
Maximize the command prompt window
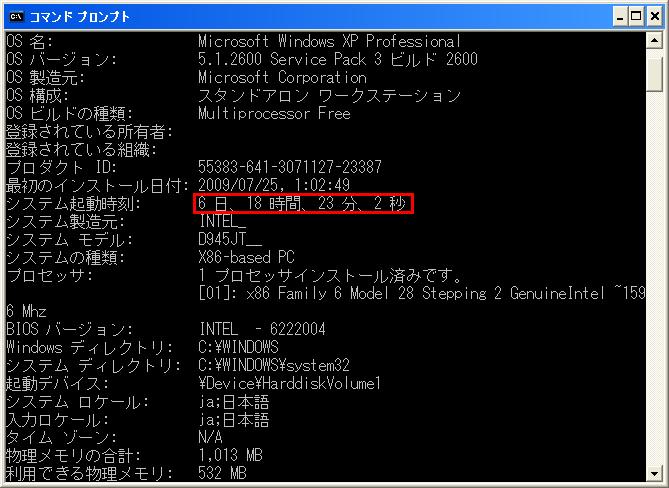[636, 16]
